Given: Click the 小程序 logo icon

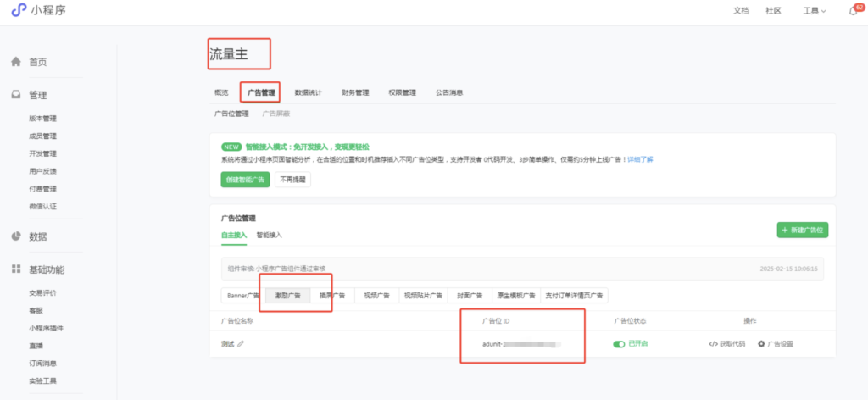Looking at the screenshot, I should coord(18,10).
